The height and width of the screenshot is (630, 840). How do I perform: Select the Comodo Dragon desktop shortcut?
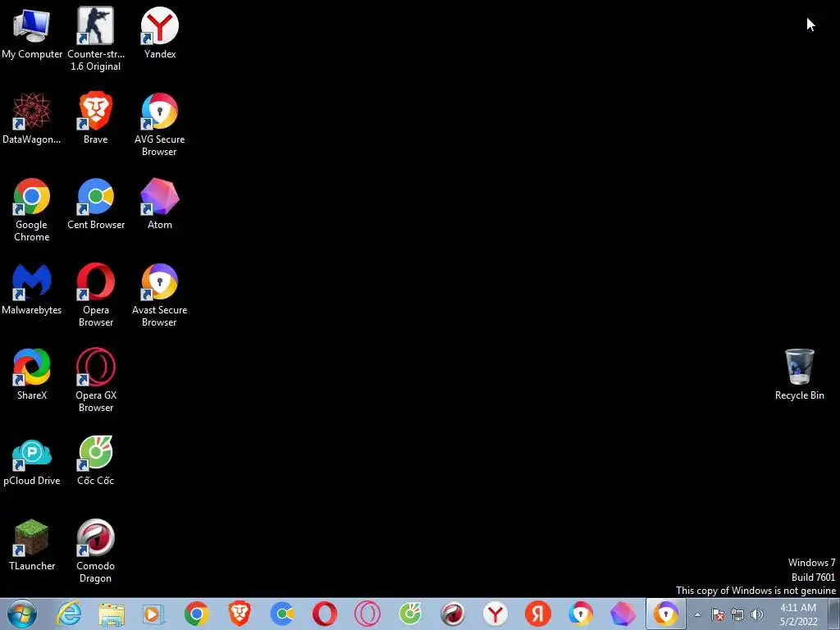[x=95, y=550]
